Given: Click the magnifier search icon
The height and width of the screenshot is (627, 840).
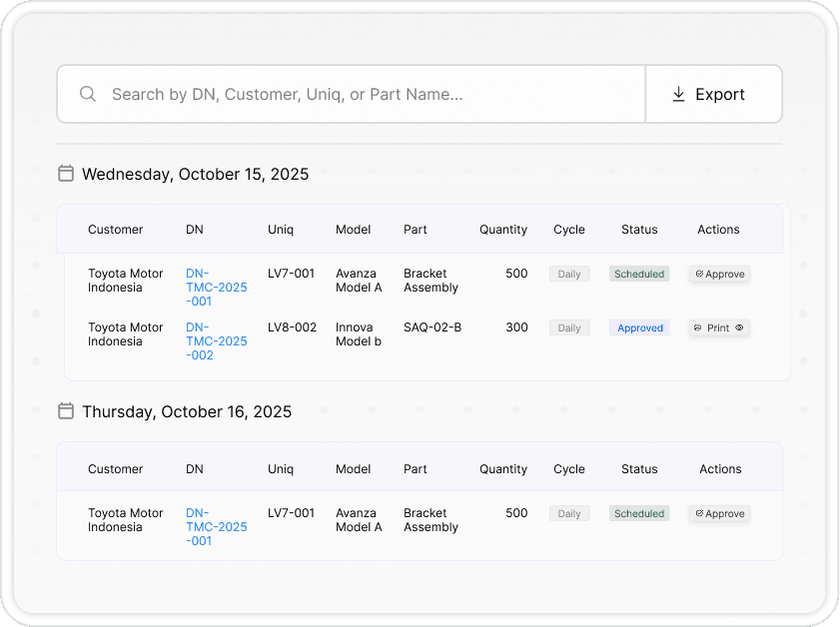Looking at the screenshot, I should coord(88,94).
